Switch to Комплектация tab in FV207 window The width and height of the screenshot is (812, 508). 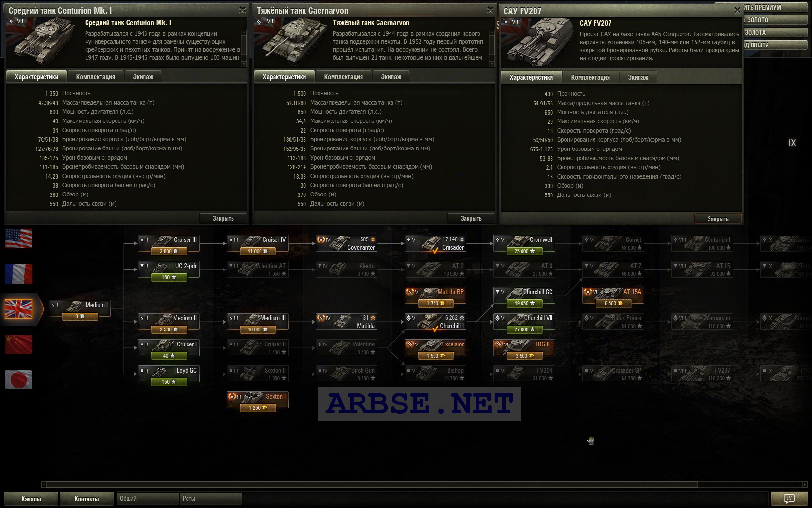(591, 77)
